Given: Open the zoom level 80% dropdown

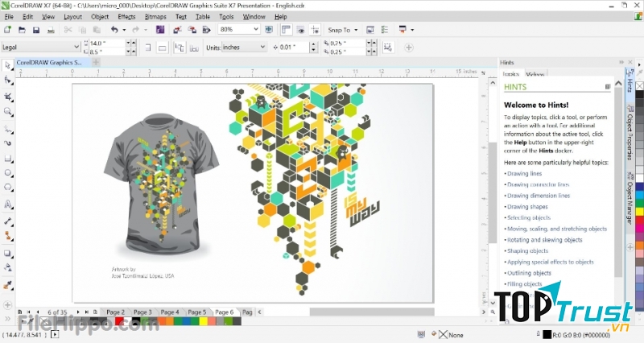Looking at the screenshot, I should coord(256,30).
